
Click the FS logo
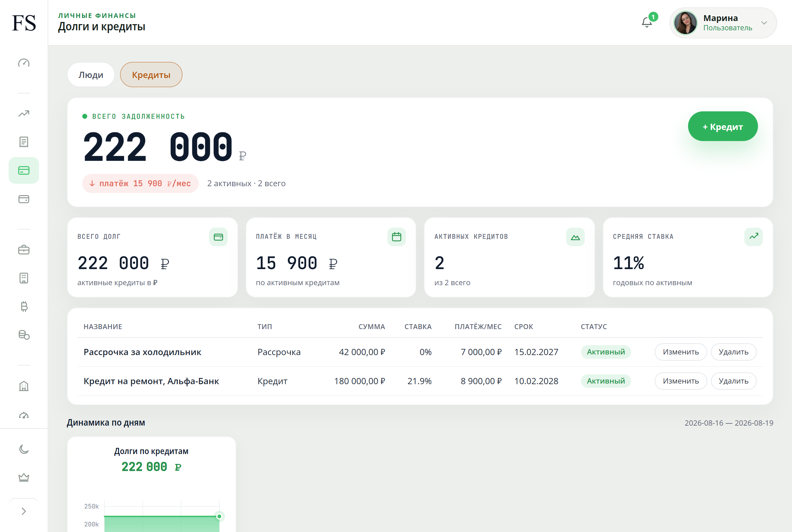24,23
